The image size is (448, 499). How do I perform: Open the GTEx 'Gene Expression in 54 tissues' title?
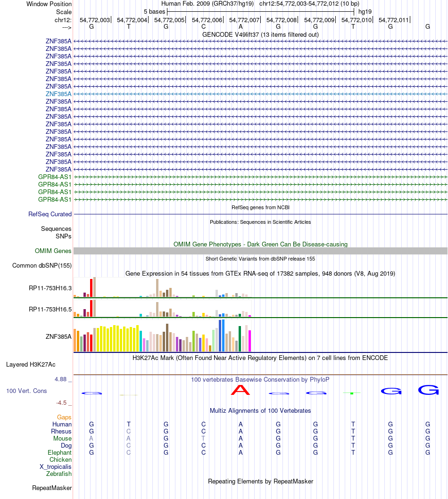click(x=260, y=273)
